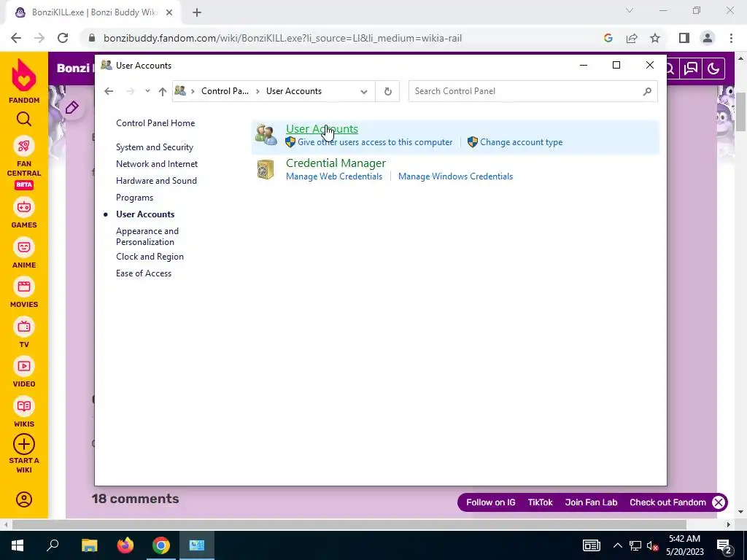
Task: Select the BonziKILL.exe browser tab
Action: click(93, 12)
